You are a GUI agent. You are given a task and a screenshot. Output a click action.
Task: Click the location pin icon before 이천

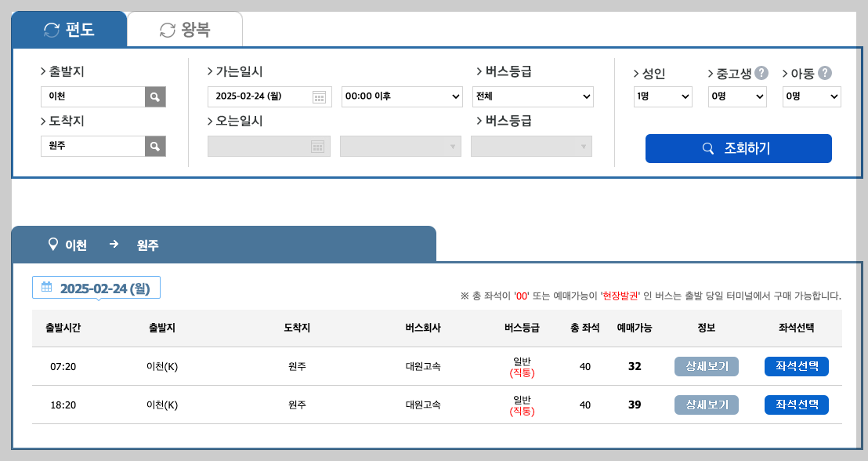pos(52,245)
